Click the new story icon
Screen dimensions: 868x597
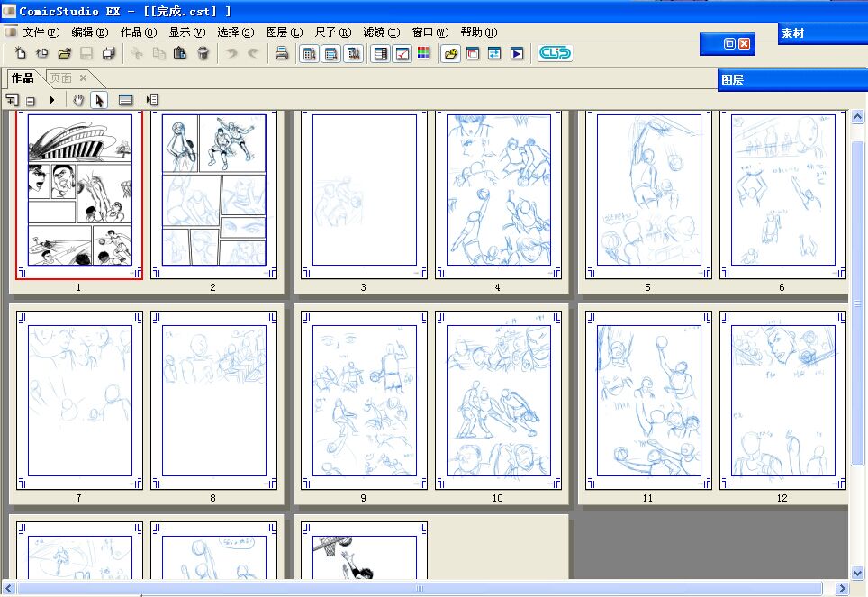coord(42,53)
